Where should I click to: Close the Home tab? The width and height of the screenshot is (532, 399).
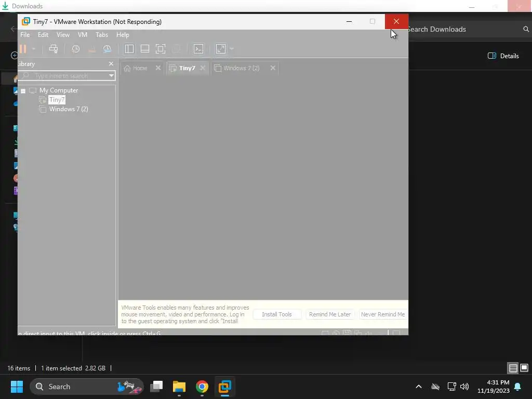158,68
